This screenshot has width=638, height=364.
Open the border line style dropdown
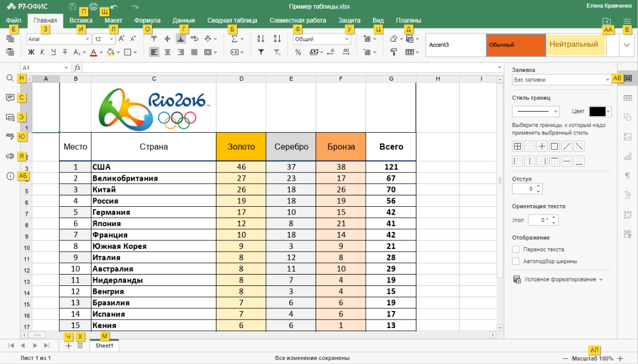pos(536,111)
